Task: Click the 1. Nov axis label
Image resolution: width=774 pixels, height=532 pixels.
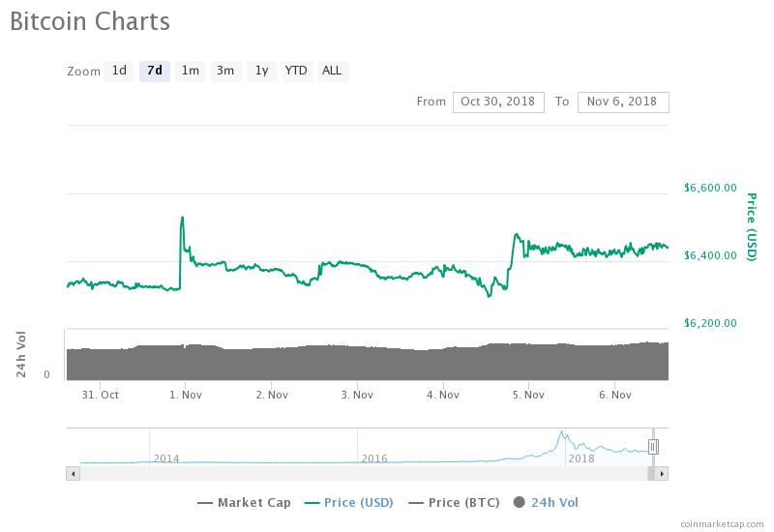Action: coord(186,395)
